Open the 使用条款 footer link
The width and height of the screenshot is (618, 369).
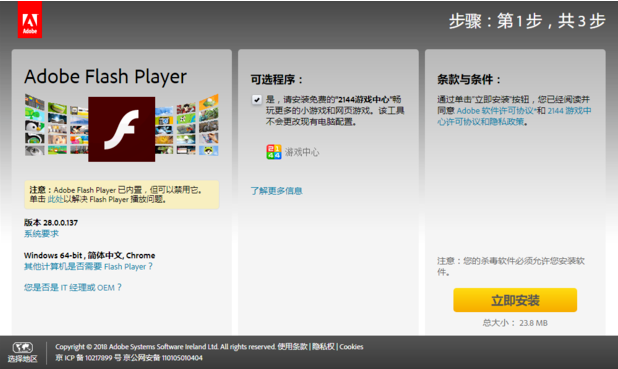292,347
